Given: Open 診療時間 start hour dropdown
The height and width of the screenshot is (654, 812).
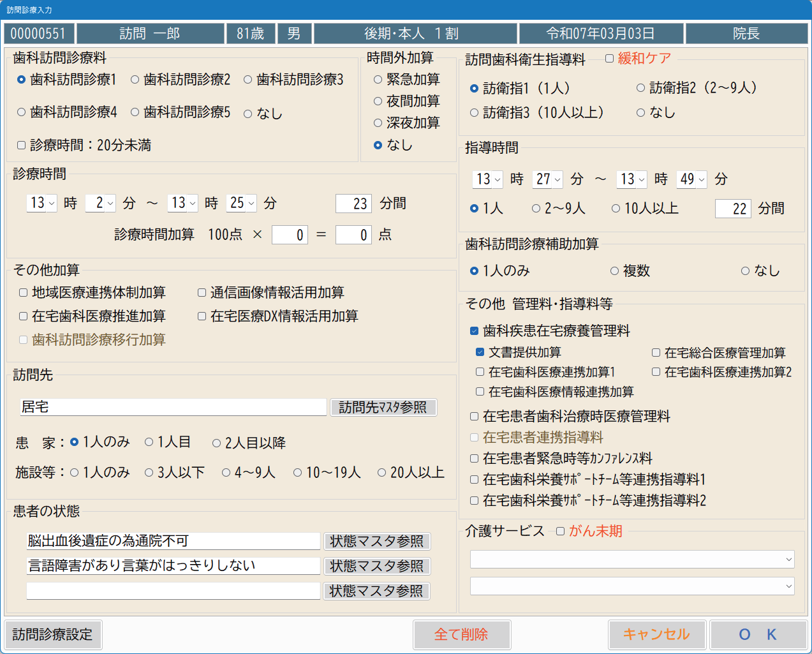Looking at the screenshot, I should (x=42, y=204).
